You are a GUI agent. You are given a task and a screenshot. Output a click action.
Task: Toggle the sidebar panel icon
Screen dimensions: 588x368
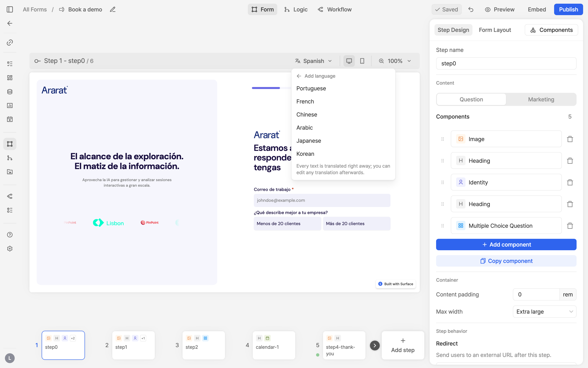pyautogui.click(x=10, y=9)
